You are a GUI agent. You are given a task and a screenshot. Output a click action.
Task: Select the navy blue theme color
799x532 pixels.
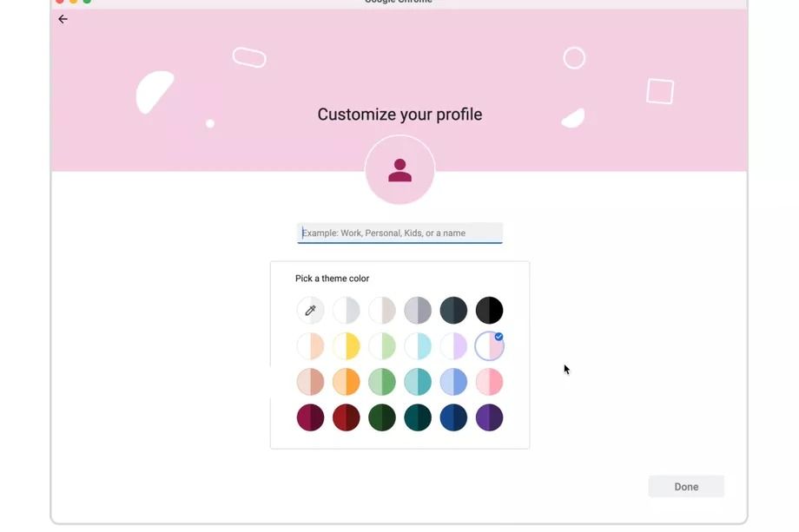(x=453, y=417)
